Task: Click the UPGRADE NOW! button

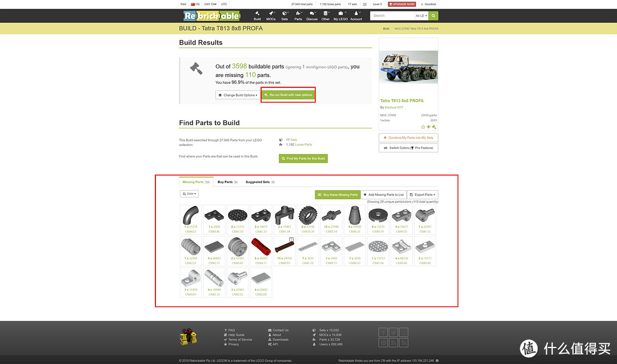Action: pos(402,5)
